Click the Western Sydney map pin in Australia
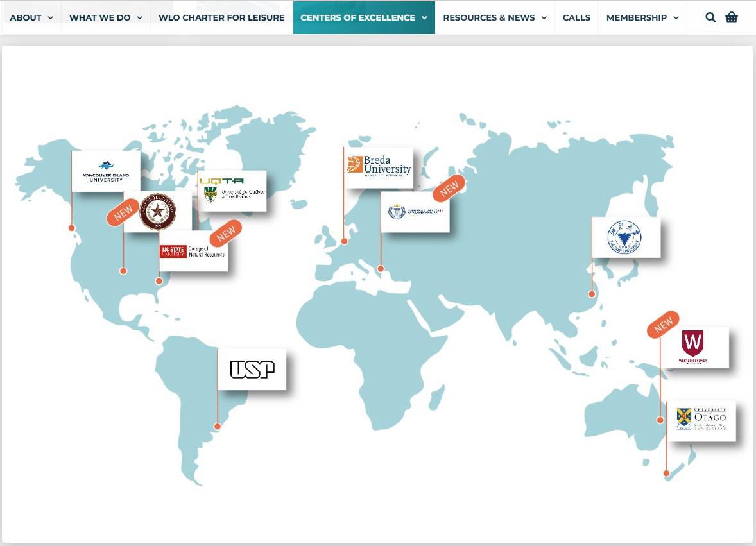Screen dimensions: 756x546 click(x=660, y=420)
